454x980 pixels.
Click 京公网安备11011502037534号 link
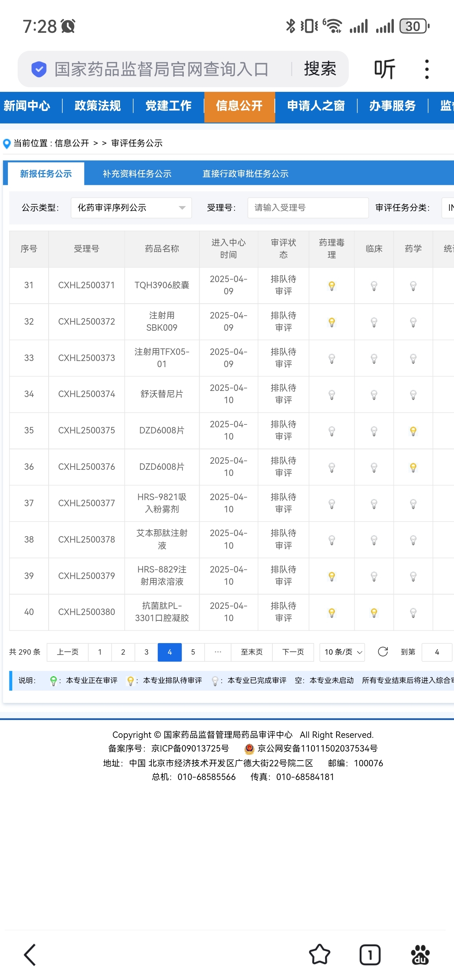tap(317, 749)
